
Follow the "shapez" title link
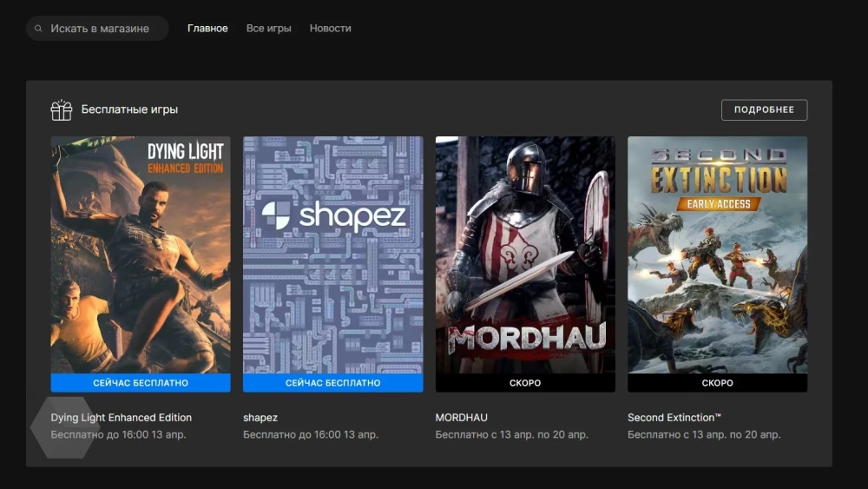[260, 418]
